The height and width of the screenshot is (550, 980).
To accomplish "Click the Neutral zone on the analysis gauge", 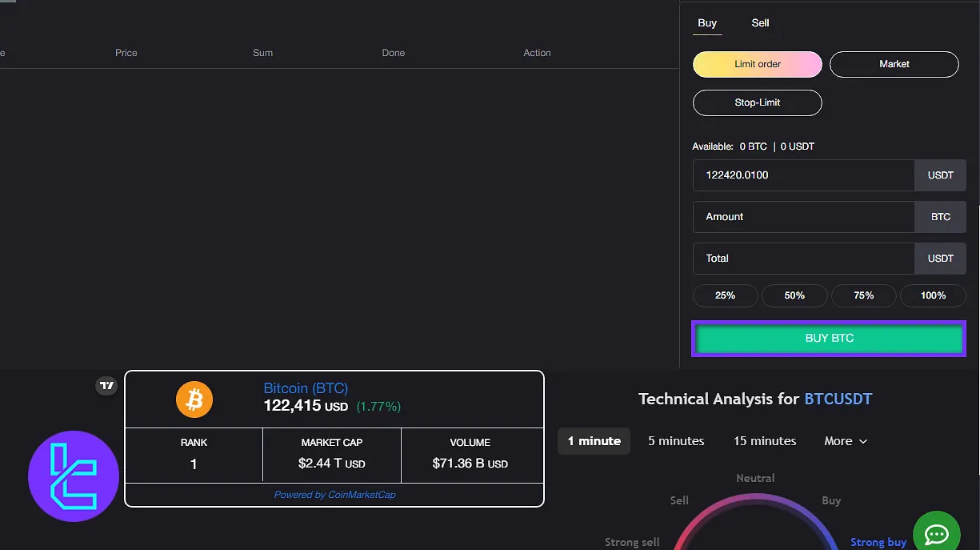I will point(754,477).
